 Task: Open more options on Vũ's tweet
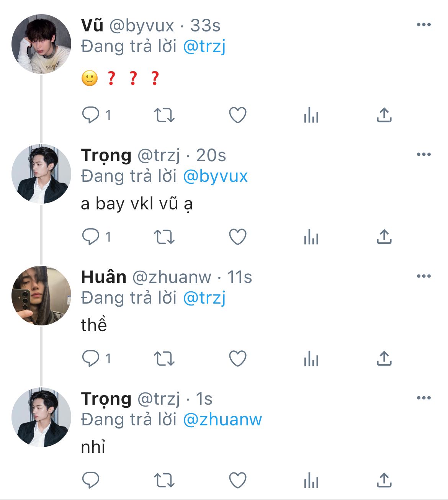tap(423, 25)
